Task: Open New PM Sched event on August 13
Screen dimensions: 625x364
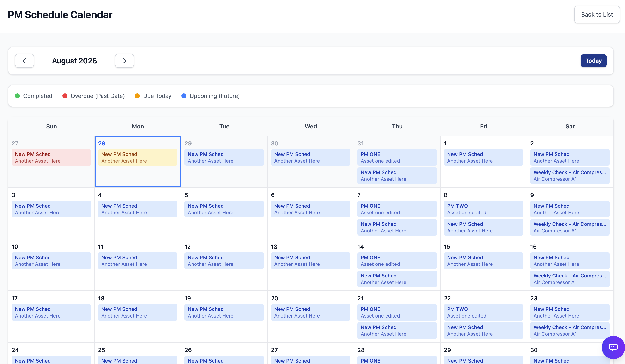Action: (310, 261)
